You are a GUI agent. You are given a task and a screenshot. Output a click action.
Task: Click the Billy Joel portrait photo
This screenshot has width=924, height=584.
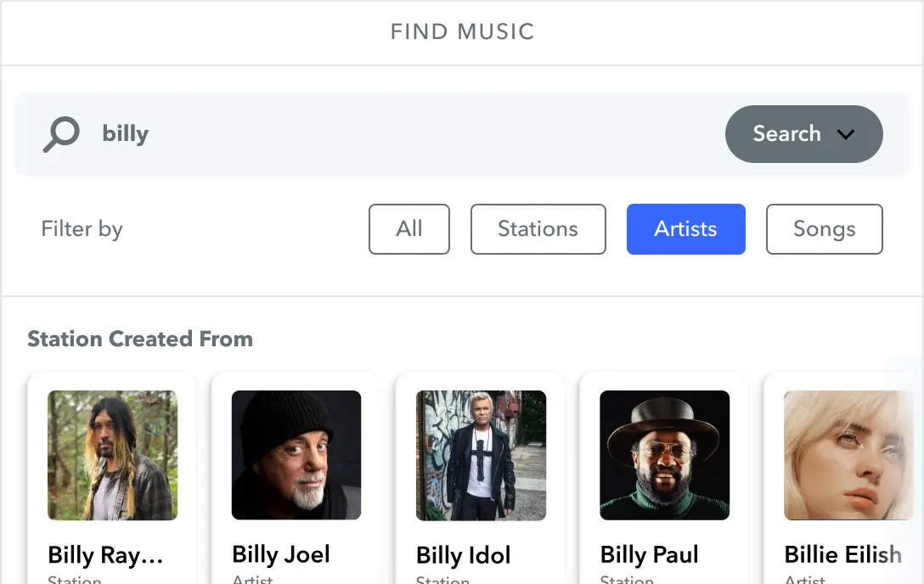coord(296,455)
